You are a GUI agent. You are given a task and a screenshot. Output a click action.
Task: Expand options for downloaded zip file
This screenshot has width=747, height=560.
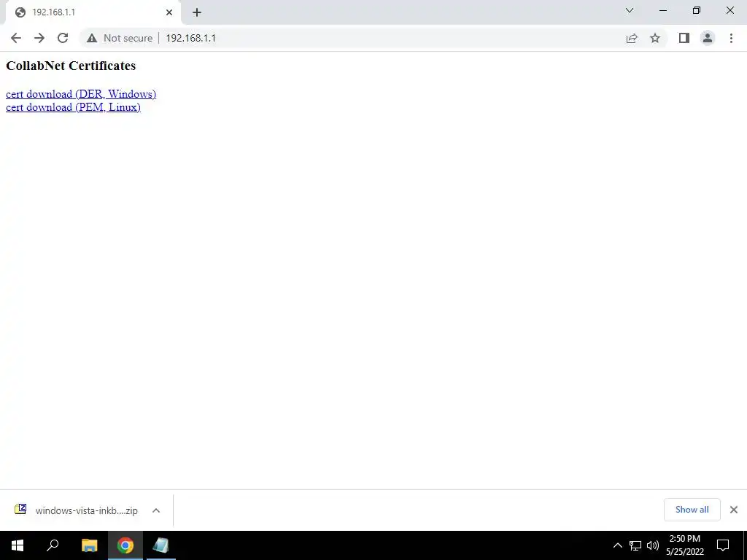pyautogui.click(x=156, y=510)
